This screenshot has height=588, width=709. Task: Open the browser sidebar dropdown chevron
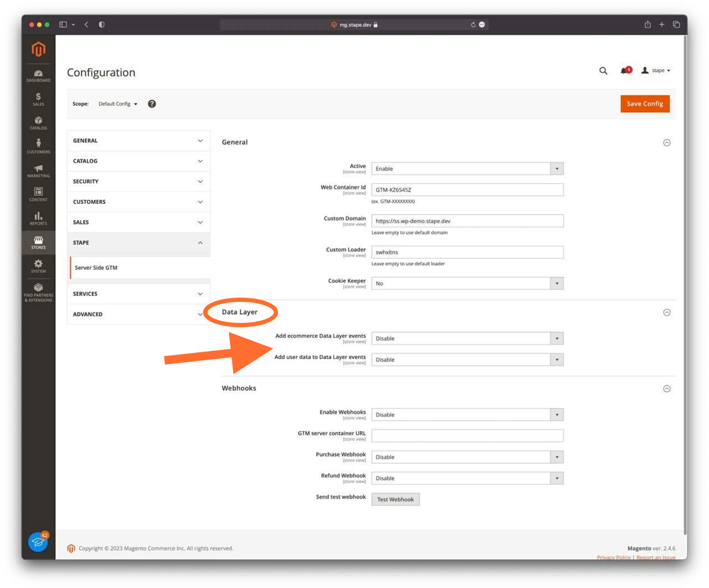73,25
